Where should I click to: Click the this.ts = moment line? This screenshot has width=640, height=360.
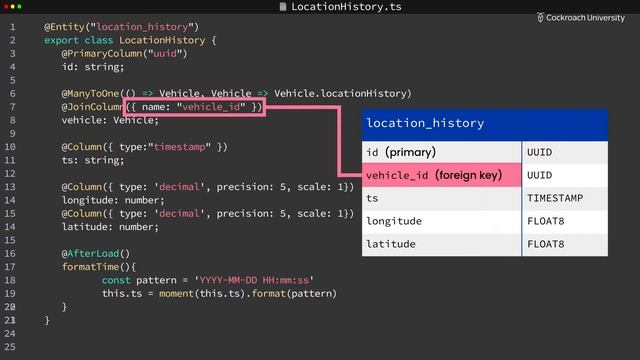(x=219, y=293)
